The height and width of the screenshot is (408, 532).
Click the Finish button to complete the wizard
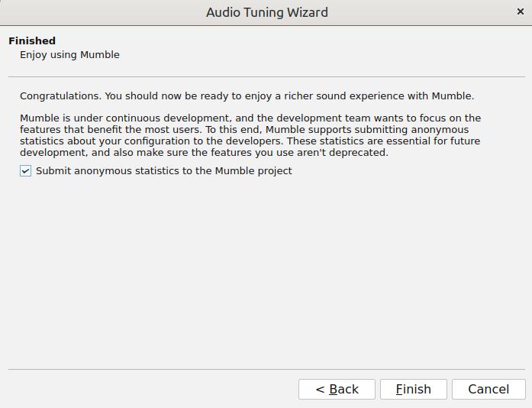[413, 389]
